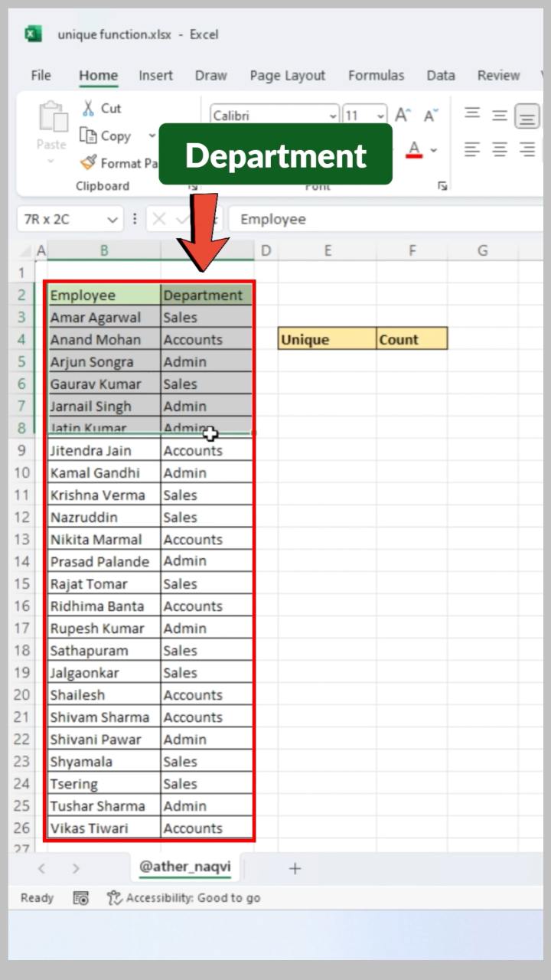Screen dimensions: 551x980
Task: Open Font settings dialog launcher
Action: [x=442, y=186]
